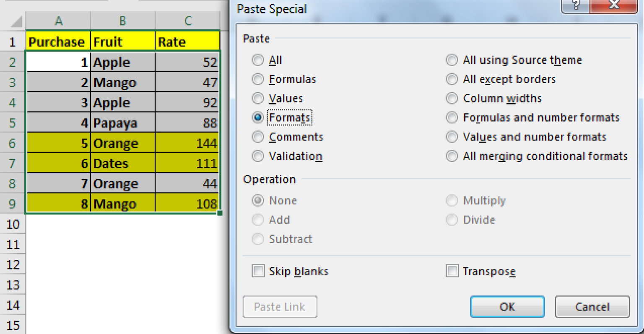The height and width of the screenshot is (334, 644).
Task: Enable the Transpose checkbox
Action: (452, 271)
